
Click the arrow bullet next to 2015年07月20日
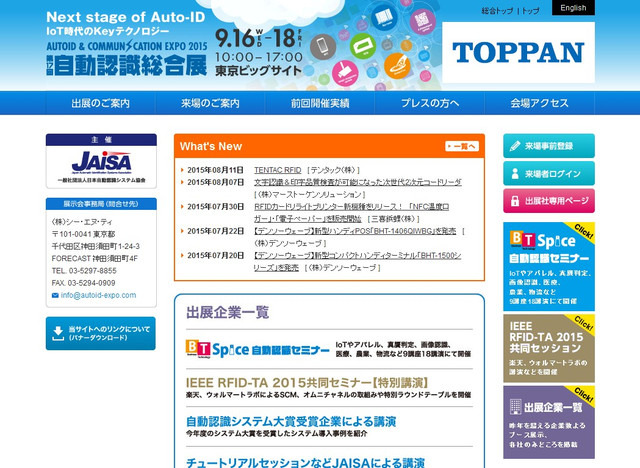coord(182,256)
